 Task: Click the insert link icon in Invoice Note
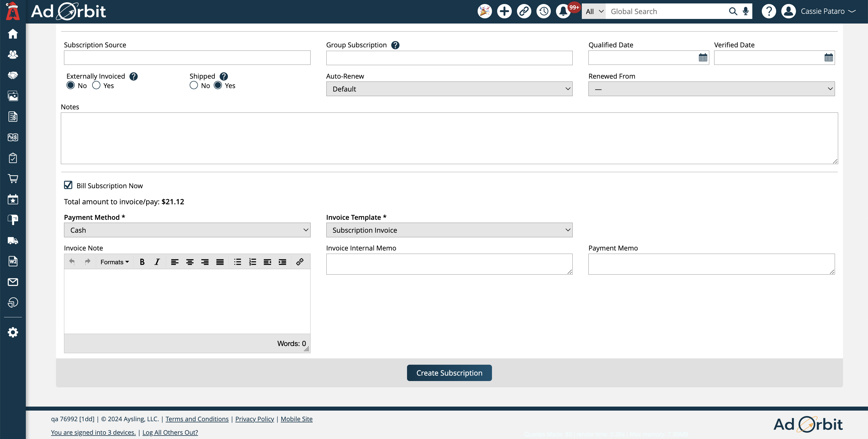[x=300, y=262]
